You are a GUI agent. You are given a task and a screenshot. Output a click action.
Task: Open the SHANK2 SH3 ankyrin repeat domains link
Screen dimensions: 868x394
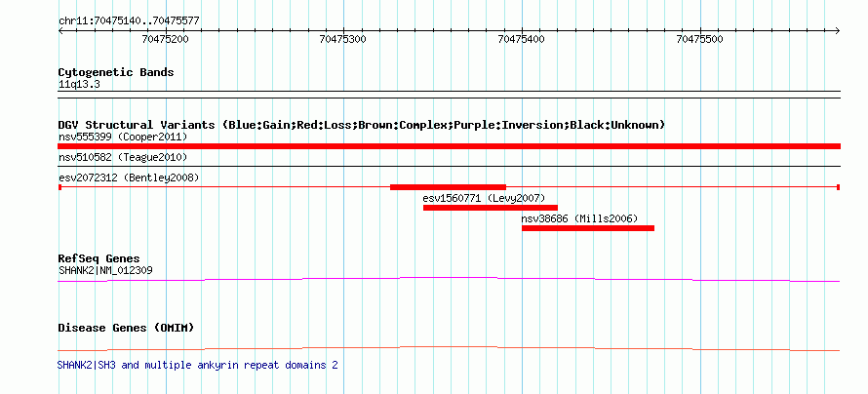click(197, 365)
